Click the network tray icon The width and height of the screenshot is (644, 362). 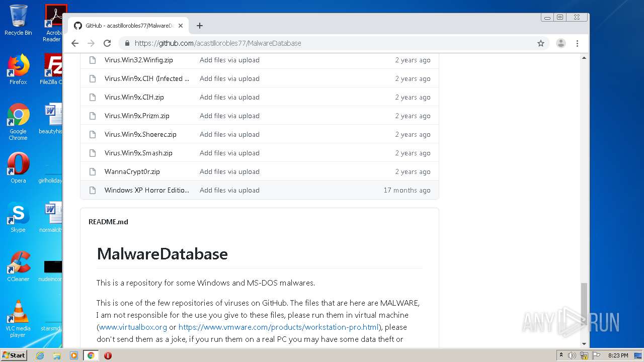pyautogui.click(x=584, y=355)
